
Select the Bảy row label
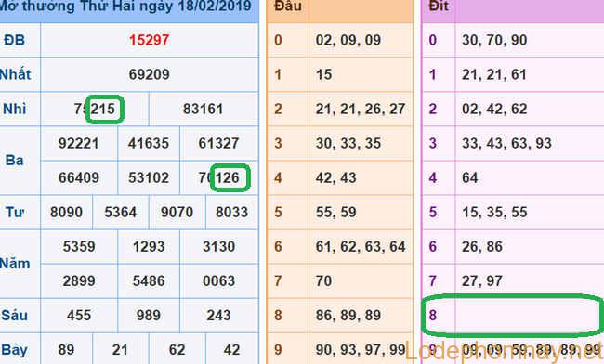click(x=15, y=350)
